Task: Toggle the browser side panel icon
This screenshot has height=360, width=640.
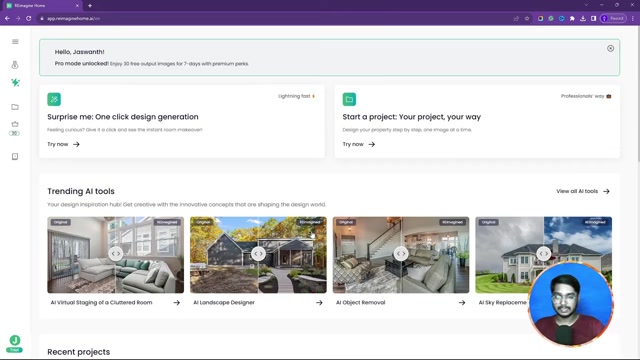Action: click(593, 18)
